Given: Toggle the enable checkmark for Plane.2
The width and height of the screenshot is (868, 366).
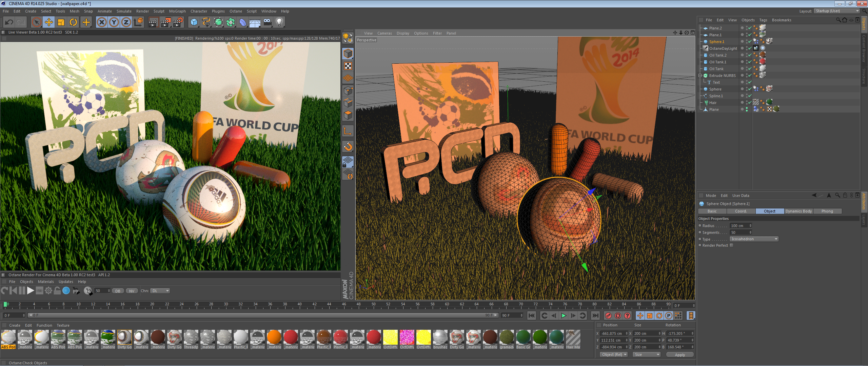Looking at the screenshot, I should click(x=750, y=28).
